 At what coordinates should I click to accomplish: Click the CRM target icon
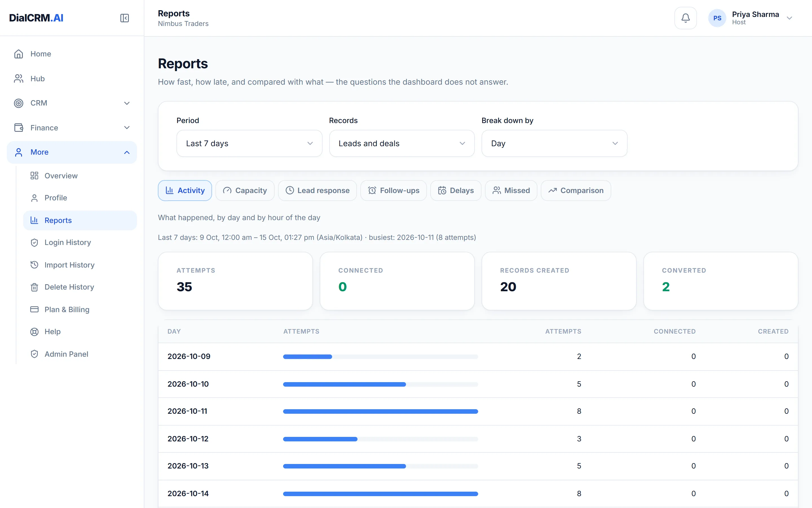(x=19, y=103)
